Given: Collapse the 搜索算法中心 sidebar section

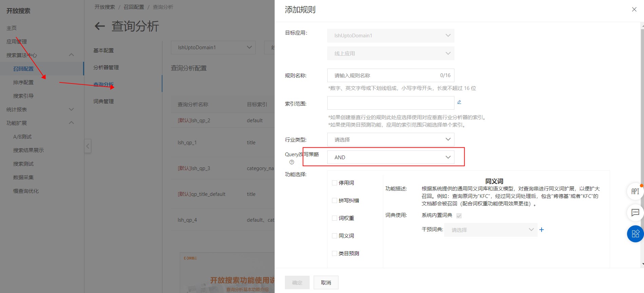Looking at the screenshot, I should [x=71, y=55].
